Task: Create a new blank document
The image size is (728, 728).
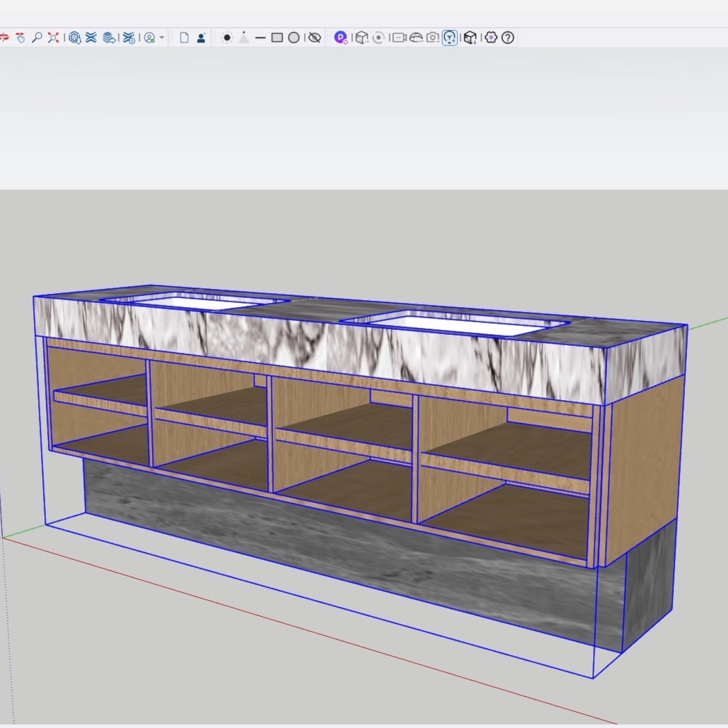Action: click(184, 38)
